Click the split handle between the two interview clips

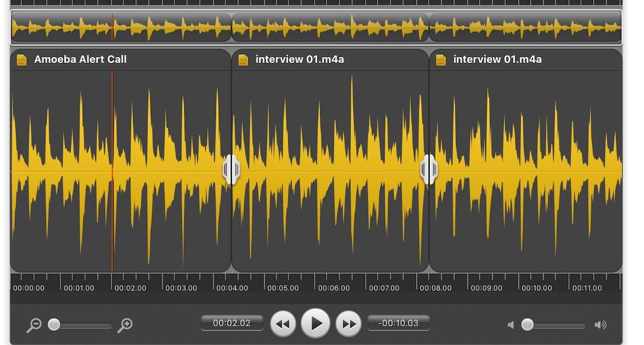click(x=429, y=169)
